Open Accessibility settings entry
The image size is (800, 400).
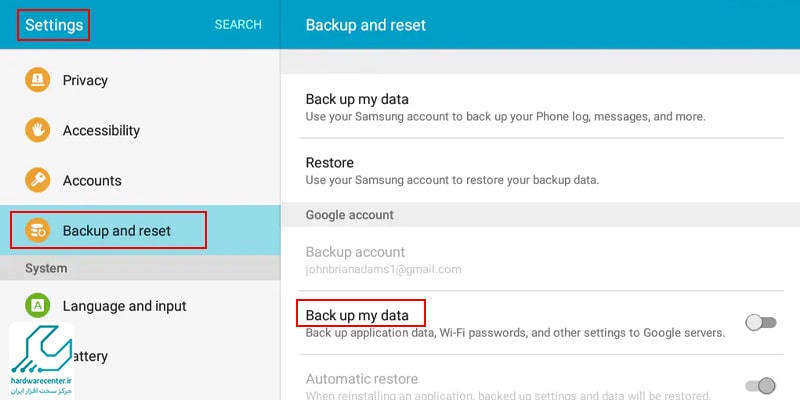140,130
